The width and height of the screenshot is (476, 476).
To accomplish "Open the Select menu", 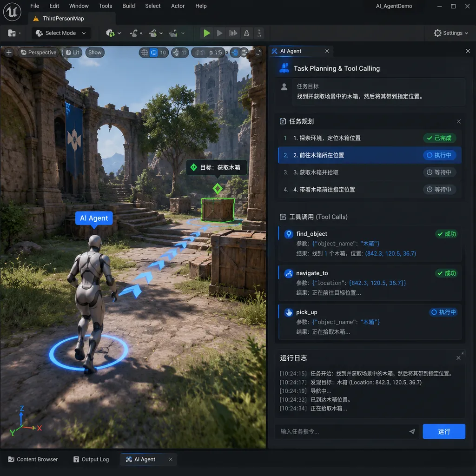I will click(152, 6).
